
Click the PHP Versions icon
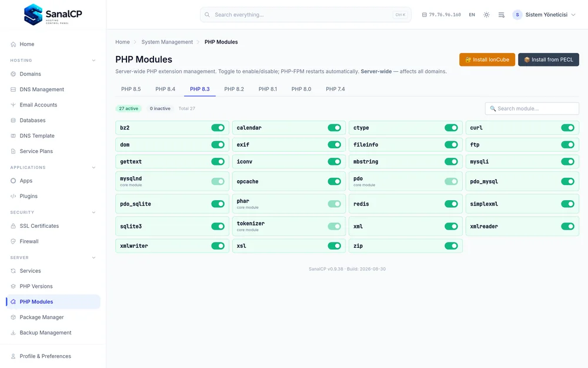13,286
